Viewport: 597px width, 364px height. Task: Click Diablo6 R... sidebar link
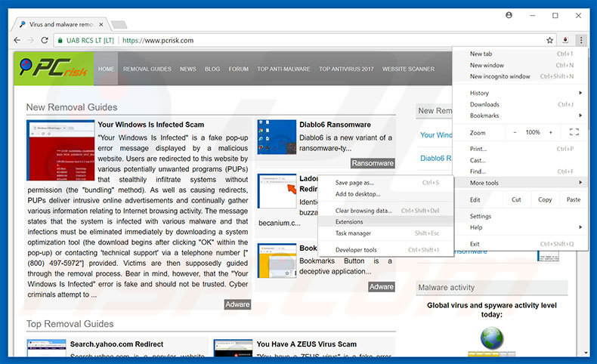pos(436,159)
